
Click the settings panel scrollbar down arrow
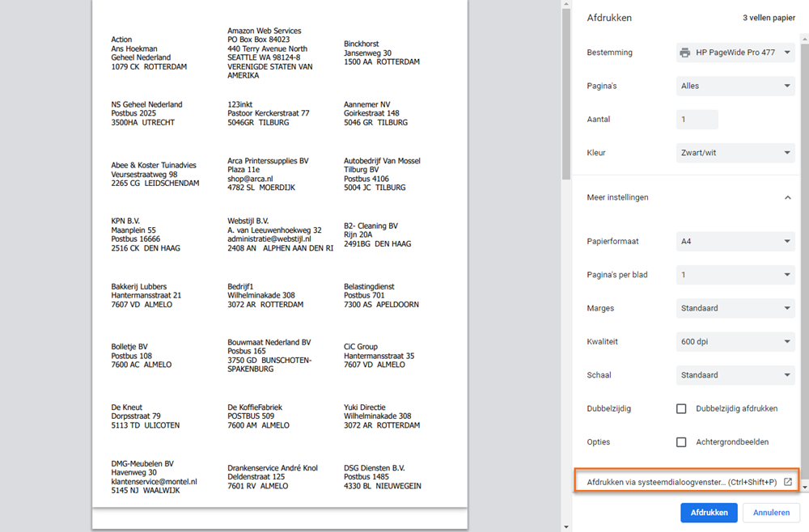(804, 488)
